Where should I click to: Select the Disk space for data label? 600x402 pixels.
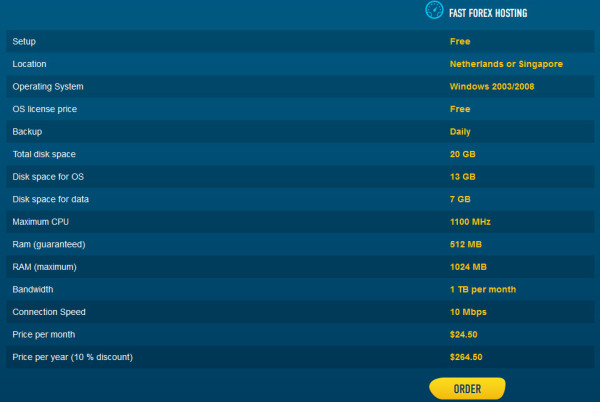point(51,199)
